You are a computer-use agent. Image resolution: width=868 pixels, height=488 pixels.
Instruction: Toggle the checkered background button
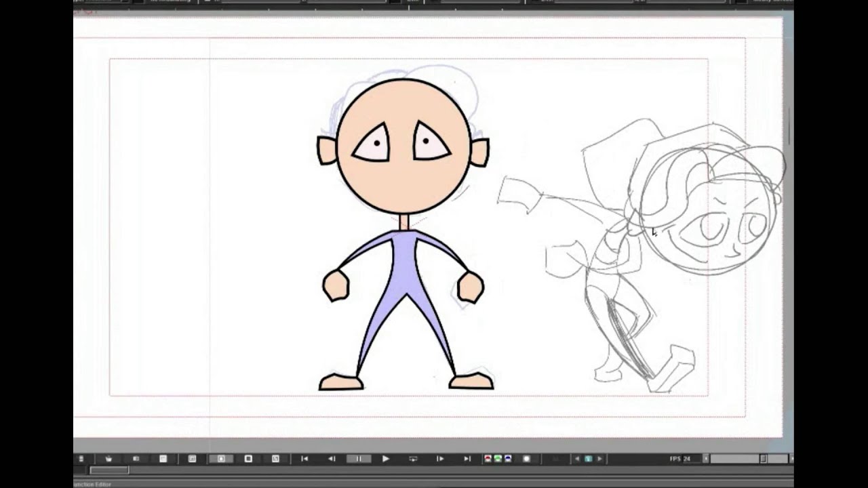pos(275,459)
